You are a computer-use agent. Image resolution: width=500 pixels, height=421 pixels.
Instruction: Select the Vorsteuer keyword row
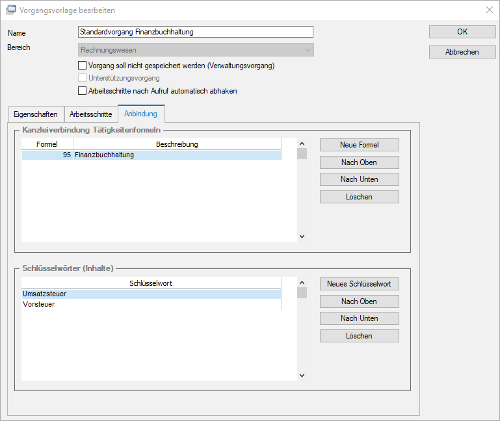coord(151,304)
